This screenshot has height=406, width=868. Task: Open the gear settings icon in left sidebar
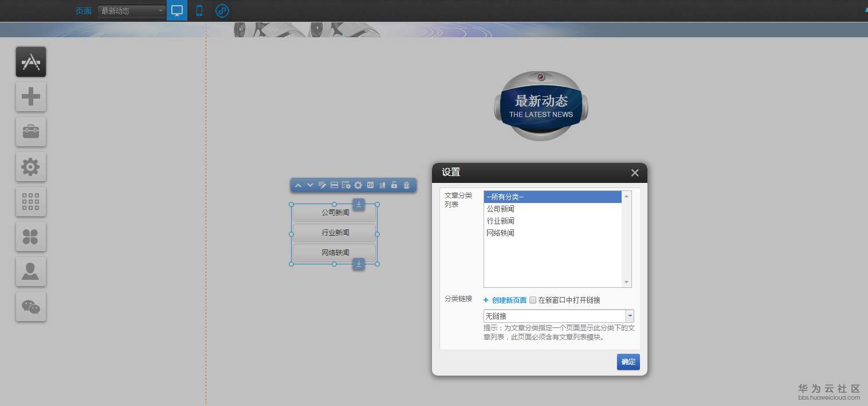click(31, 167)
